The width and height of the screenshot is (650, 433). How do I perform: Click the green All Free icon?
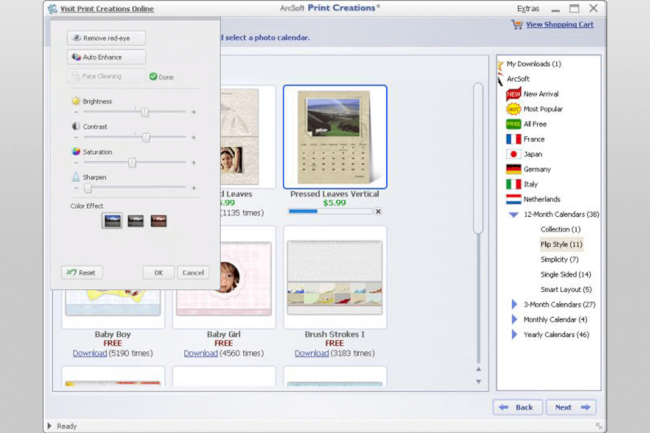tap(513, 124)
